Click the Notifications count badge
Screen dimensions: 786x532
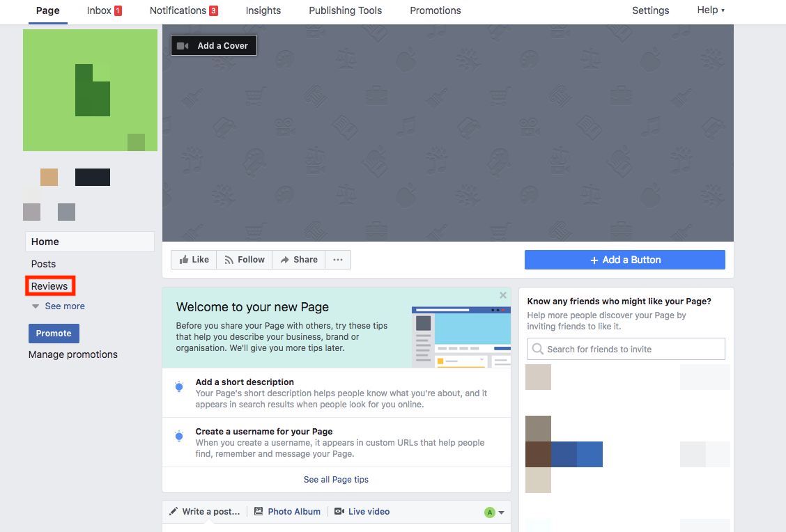point(213,10)
